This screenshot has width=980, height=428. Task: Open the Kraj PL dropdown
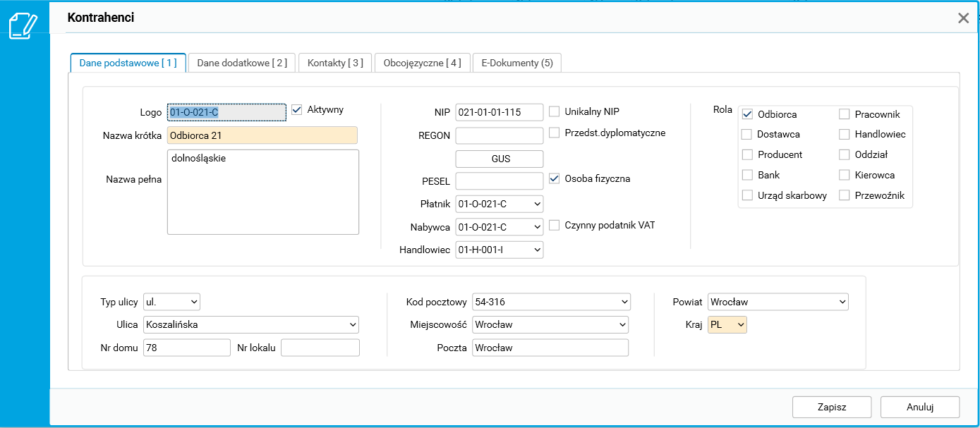point(727,324)
